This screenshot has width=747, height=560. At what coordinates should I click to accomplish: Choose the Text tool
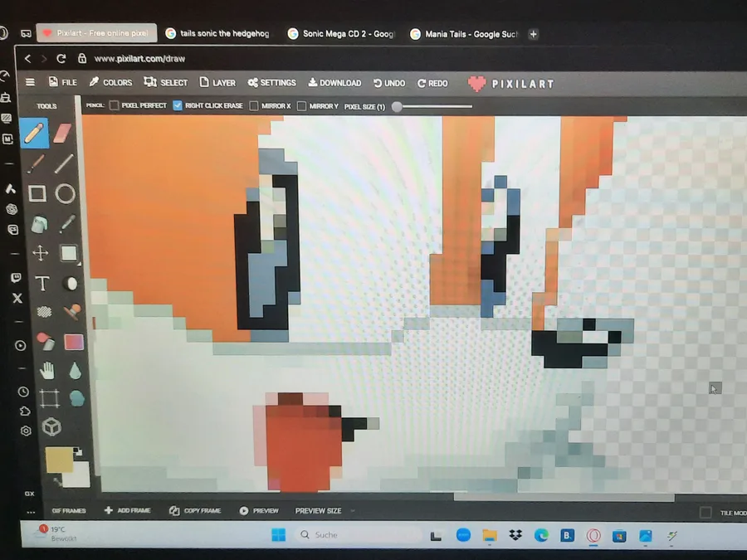pos(42,284)
